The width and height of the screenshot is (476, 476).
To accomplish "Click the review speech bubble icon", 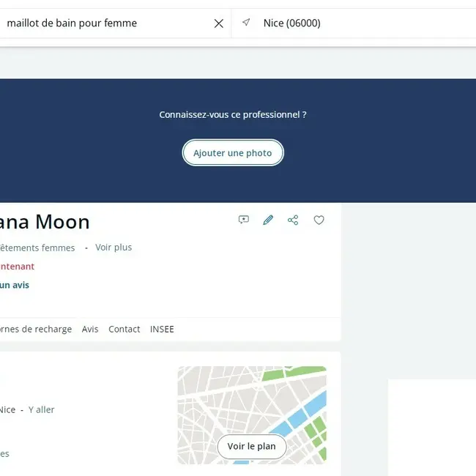I will [x=243, y=220].
